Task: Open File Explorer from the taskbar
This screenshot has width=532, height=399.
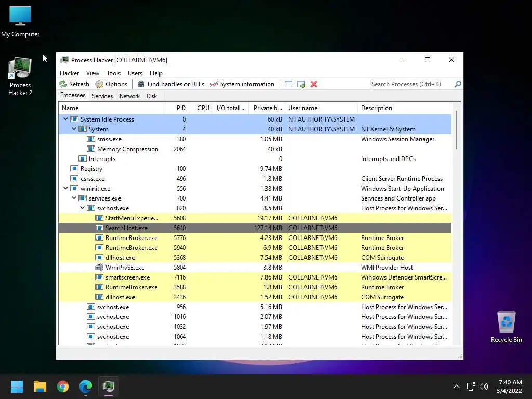Action: (x=39, y=387)
